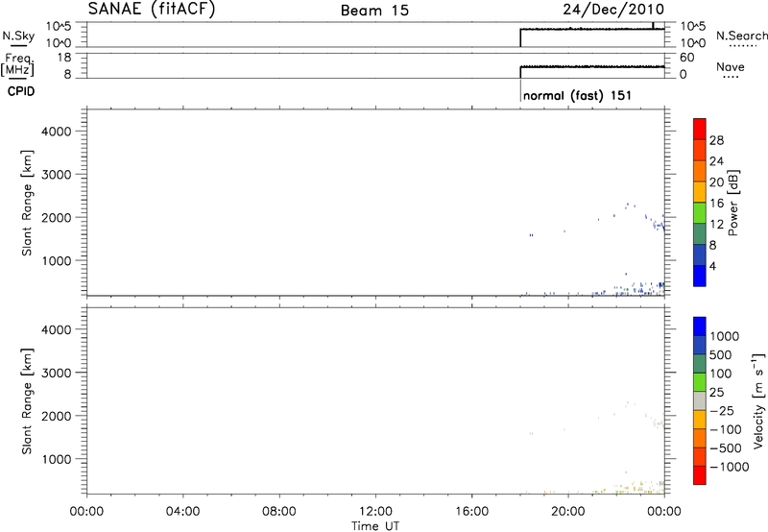
Task: Pick the light green 12–16 dB Power swatch
Action: [700, 212]
